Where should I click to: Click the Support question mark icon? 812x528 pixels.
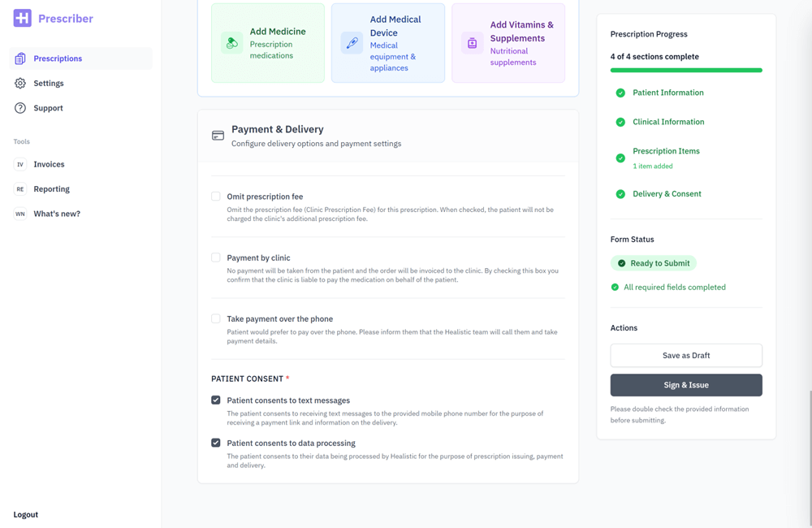[x=20, y=108]
